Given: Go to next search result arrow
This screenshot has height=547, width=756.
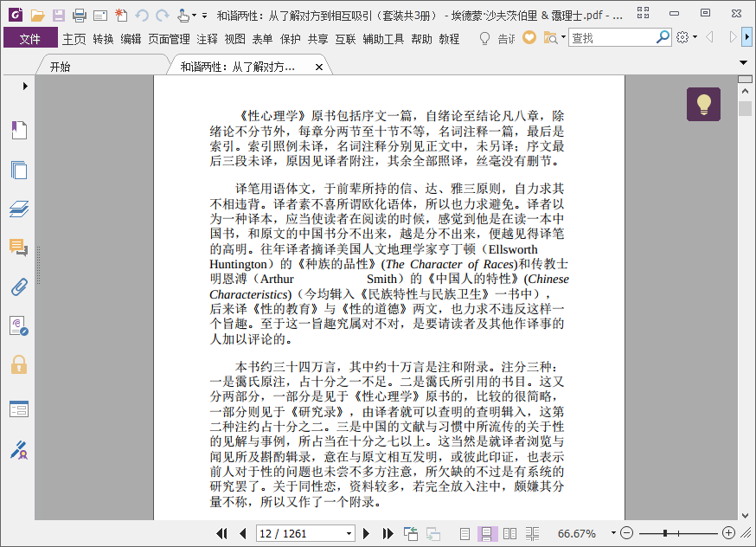Looking at the screenshot, I should pyautogui.click(x=733, y=37).
